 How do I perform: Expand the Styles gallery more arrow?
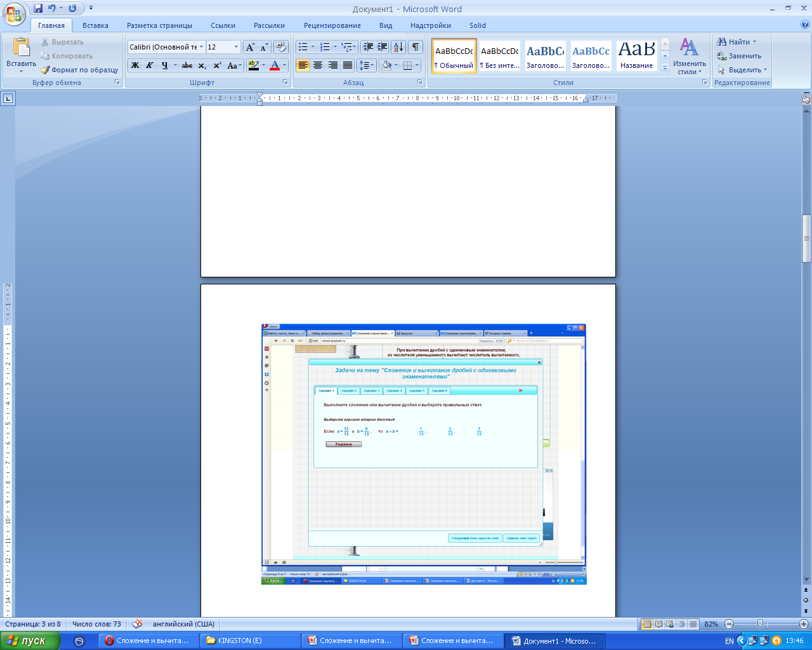click(x=665, y=68)
